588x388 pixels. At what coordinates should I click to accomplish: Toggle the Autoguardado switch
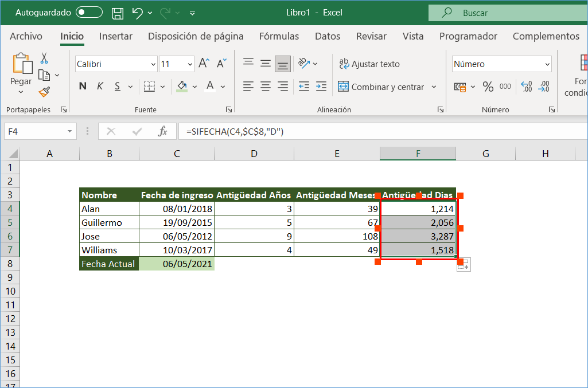tap(89, 13)
